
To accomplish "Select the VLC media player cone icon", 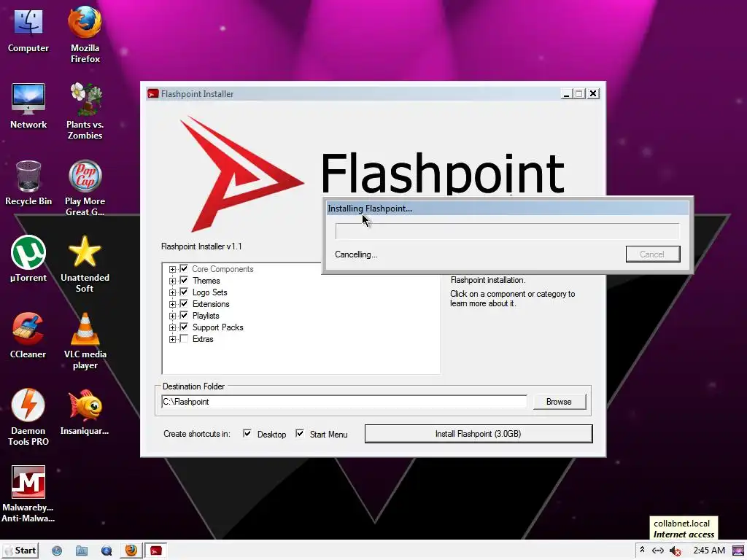I will click(85, 341).
